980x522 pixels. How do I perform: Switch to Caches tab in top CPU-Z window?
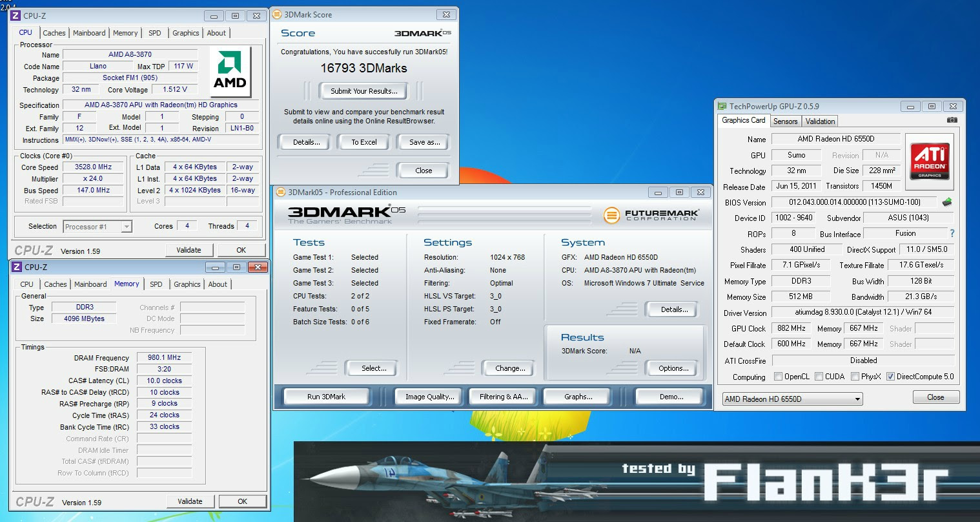(54, 33)
